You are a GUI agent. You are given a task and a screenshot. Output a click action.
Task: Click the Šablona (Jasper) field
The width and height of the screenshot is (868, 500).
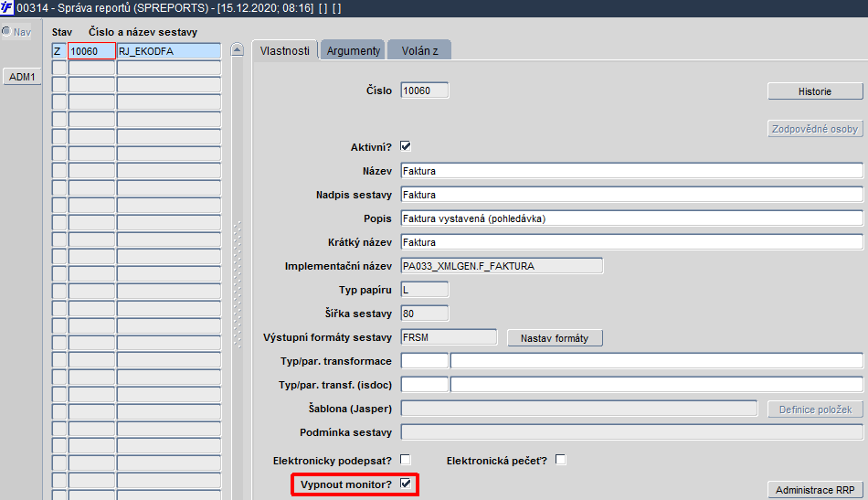[x=579, y=409]
